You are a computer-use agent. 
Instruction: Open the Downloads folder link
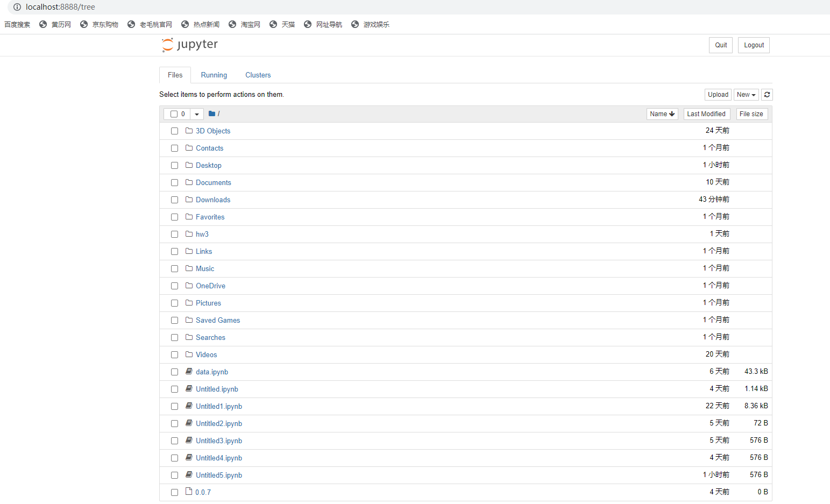pos(213,200)
